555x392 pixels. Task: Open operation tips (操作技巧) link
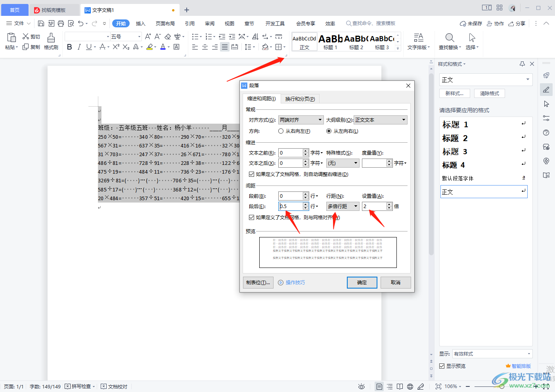[291, 283]
